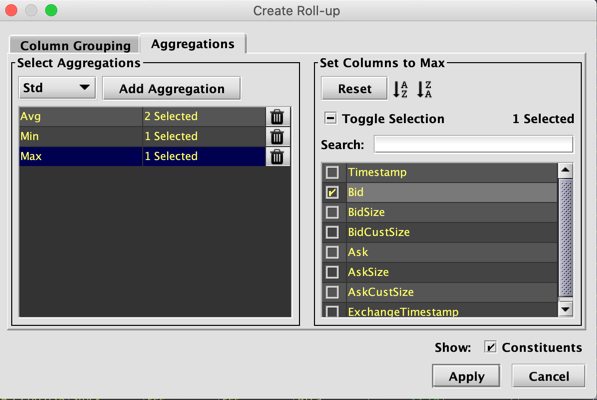Sort columns ascending A to Z

pyautogui.click(x=400, y=89)
